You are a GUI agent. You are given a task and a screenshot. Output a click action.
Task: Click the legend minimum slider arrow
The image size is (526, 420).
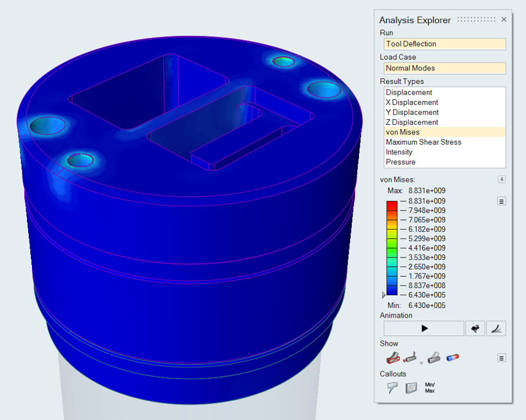click(384, 295)
